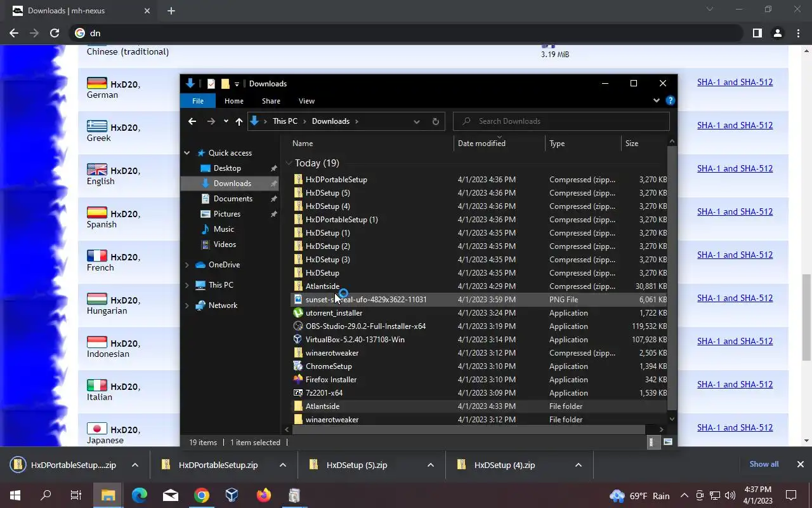The image size is (812, 508).
Task: Open the notification center icon
Action: pos(791,495)
